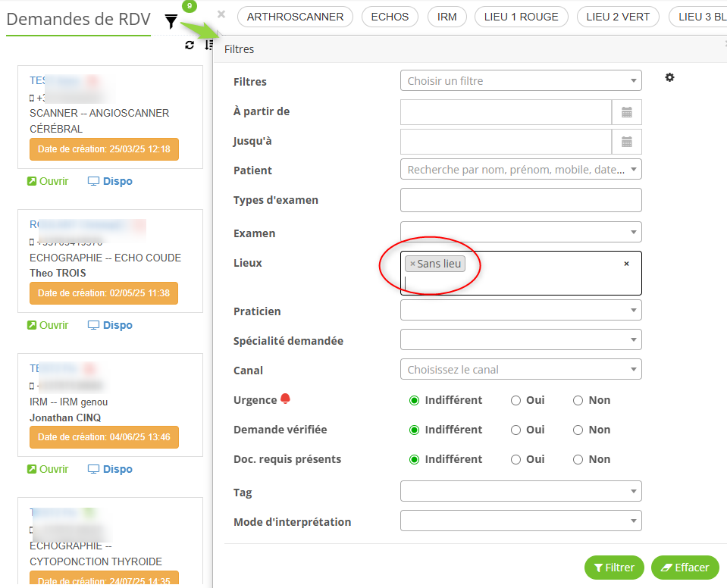Select 'Oui' for Urgence
This screenshot has width=727, height=588.
coord(516,400)
